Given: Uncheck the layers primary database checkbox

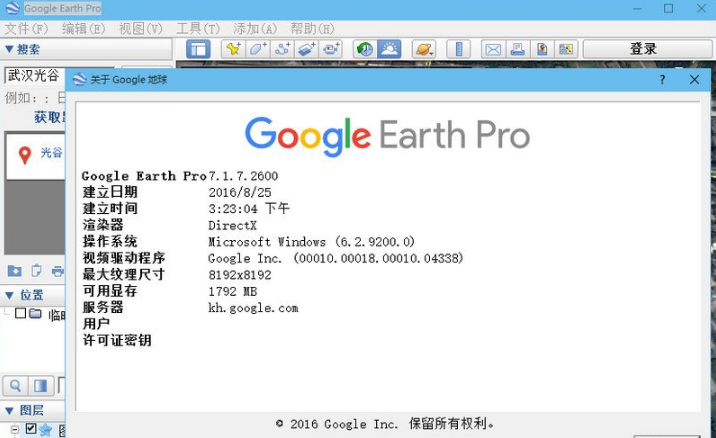Looking at the screenshot, I should (31, 428).
